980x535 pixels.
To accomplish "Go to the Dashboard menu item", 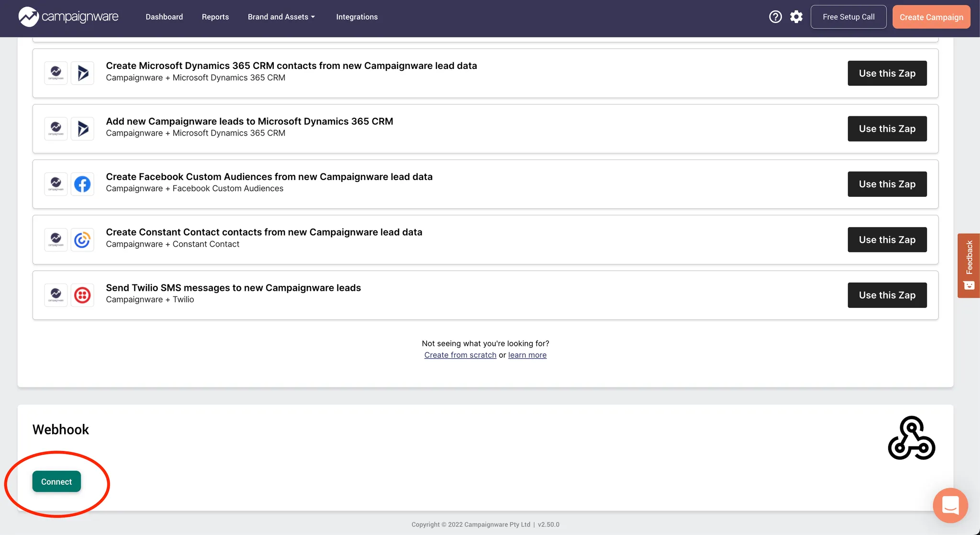I will [x=164, y=17].
